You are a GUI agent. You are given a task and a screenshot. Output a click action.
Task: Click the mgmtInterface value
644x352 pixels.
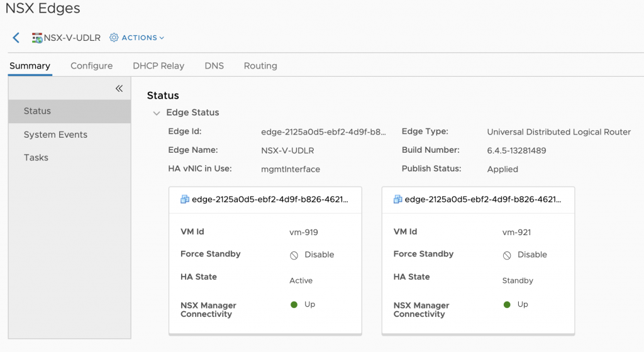click(x=291, y=169)
